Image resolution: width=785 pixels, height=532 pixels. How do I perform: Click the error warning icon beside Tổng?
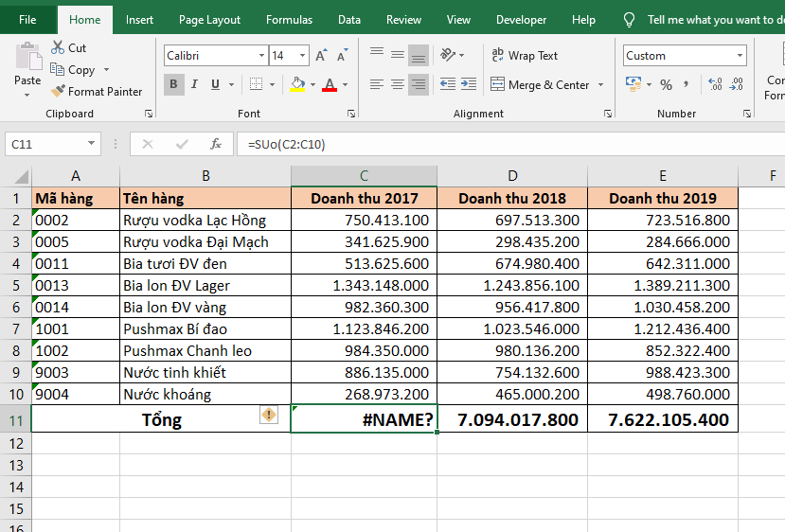coord(269,415)
